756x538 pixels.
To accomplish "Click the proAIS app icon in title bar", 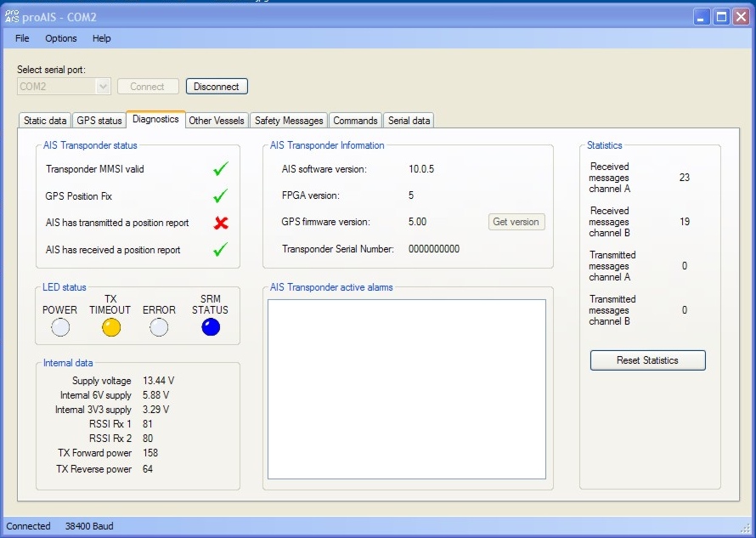I will point(12,16).
